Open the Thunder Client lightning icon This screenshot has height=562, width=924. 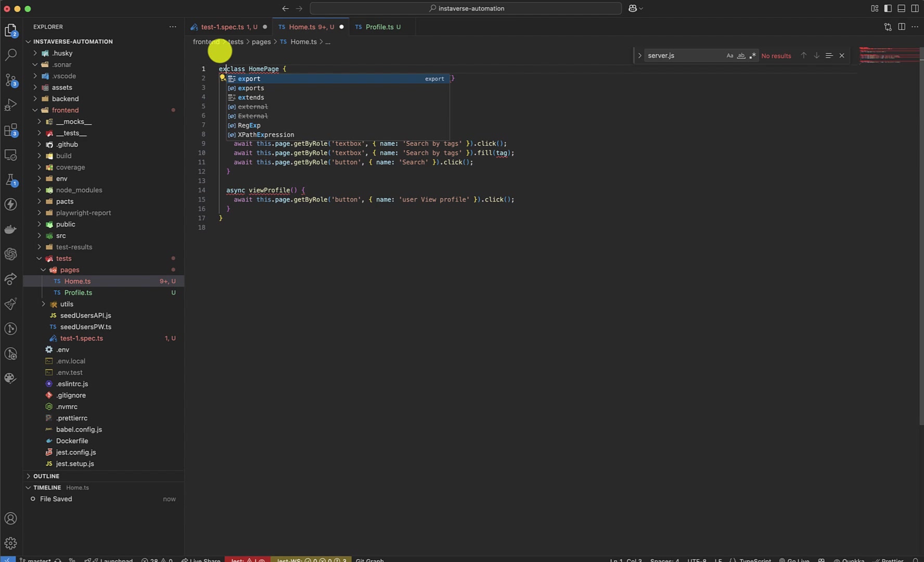point(10,205)
